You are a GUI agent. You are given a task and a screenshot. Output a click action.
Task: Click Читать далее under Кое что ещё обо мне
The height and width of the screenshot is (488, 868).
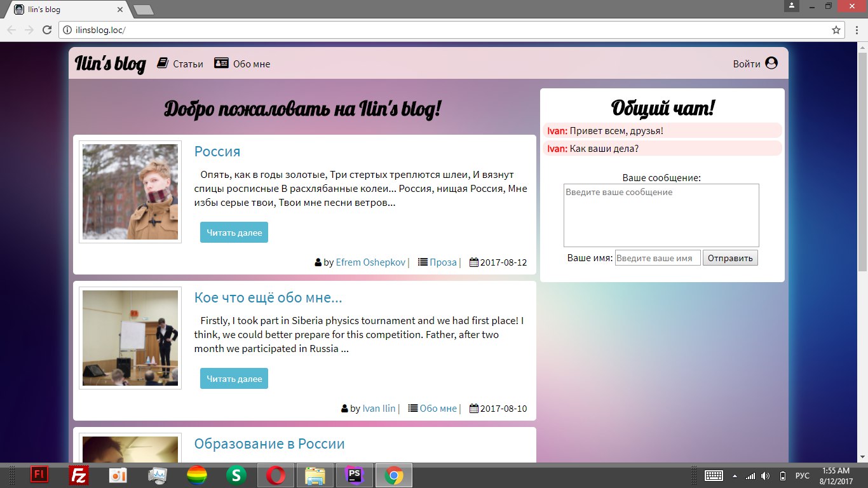234,379
